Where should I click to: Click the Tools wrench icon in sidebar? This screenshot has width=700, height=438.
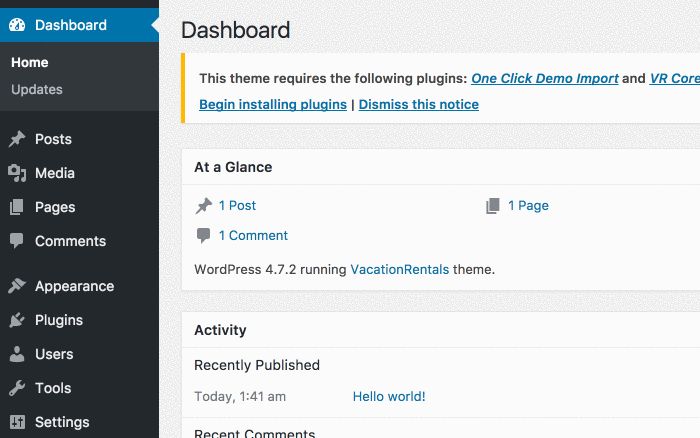tap(17, 388)
